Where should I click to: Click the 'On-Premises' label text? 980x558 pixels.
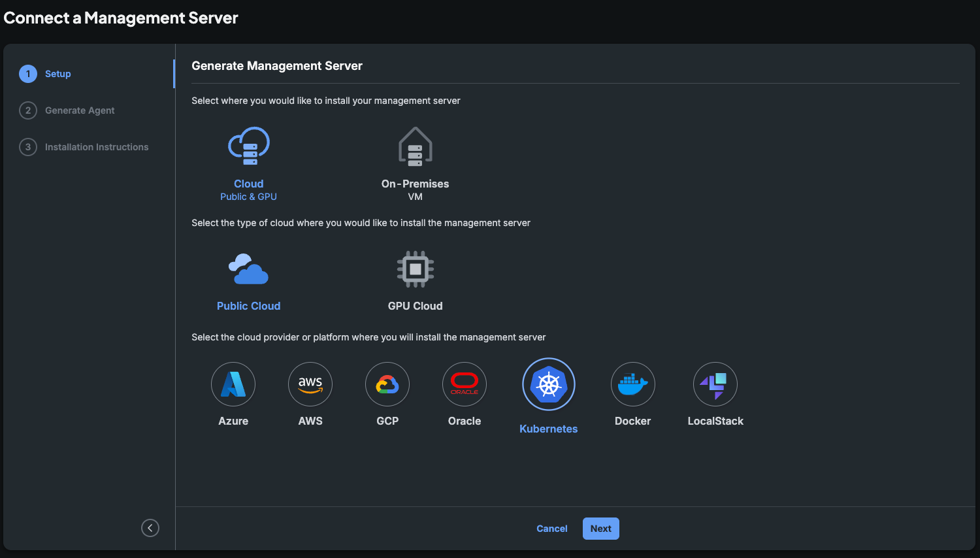416,184
